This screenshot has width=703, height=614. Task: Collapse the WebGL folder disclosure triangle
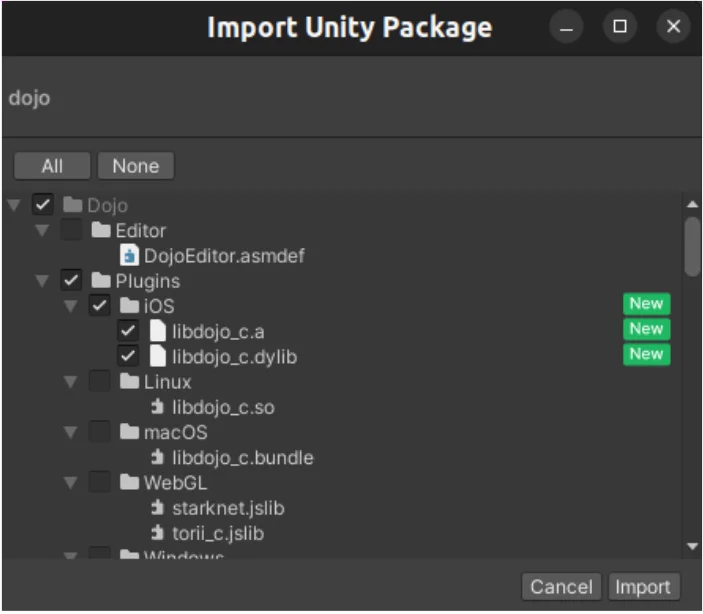(70, 483)
